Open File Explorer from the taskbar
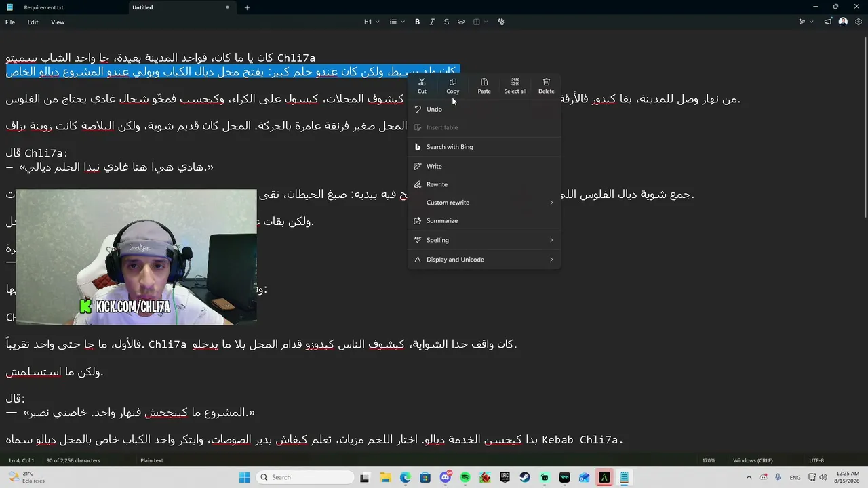The width and height of the screenshot is (868, 488). click(385, 477)
